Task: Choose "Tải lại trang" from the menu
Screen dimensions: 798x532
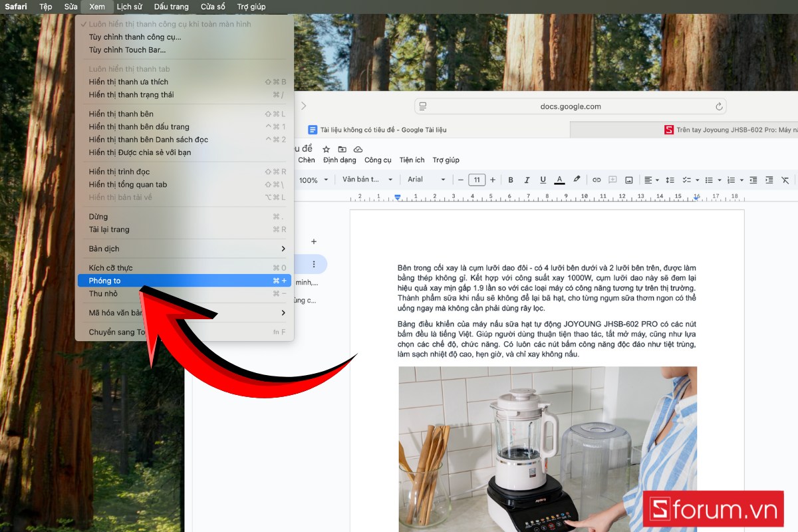Action: (x=184, y=229)
